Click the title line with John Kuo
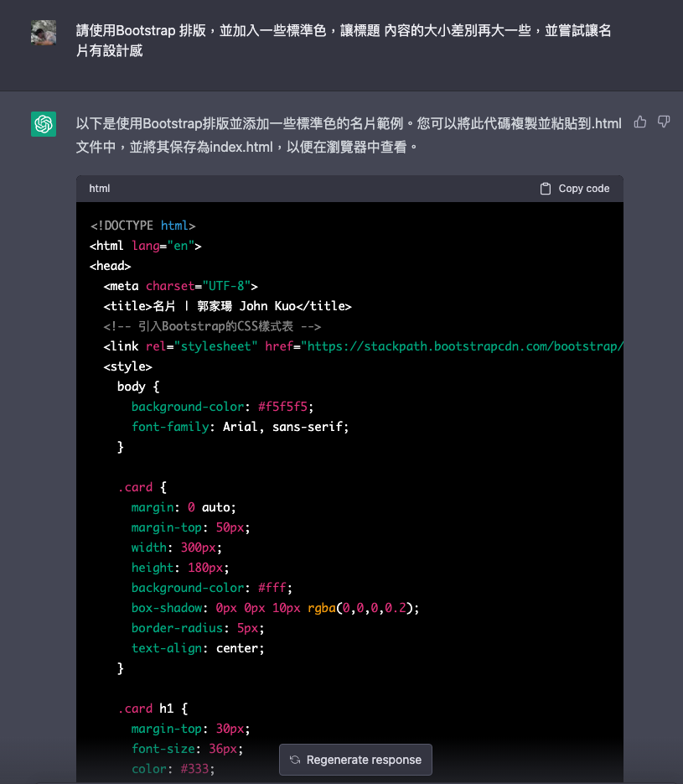683x784 pixels. [227, 306]
